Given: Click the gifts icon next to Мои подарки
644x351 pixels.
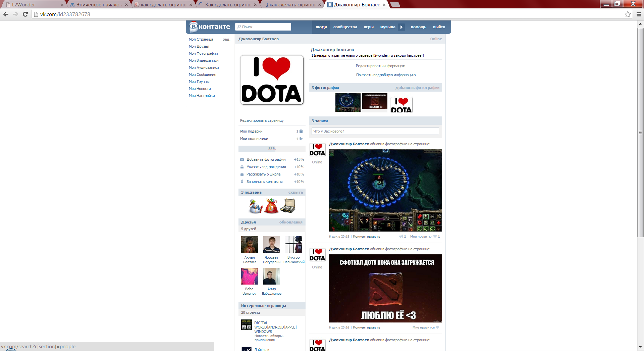Looking at the screenshot, I should tap(301, 131).
